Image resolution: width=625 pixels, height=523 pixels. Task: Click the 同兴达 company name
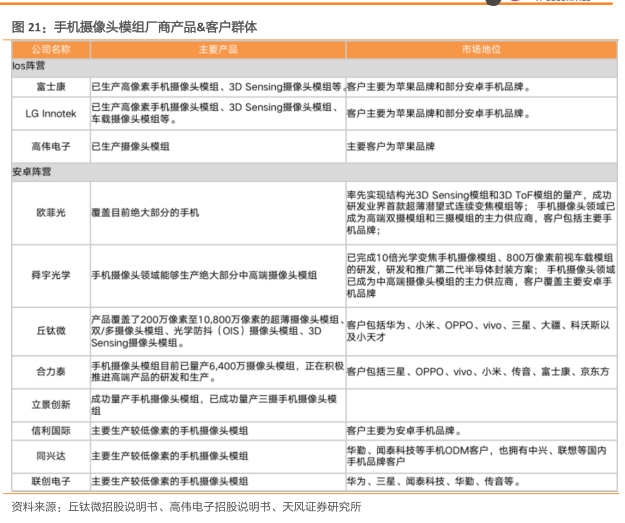point(50,456)
